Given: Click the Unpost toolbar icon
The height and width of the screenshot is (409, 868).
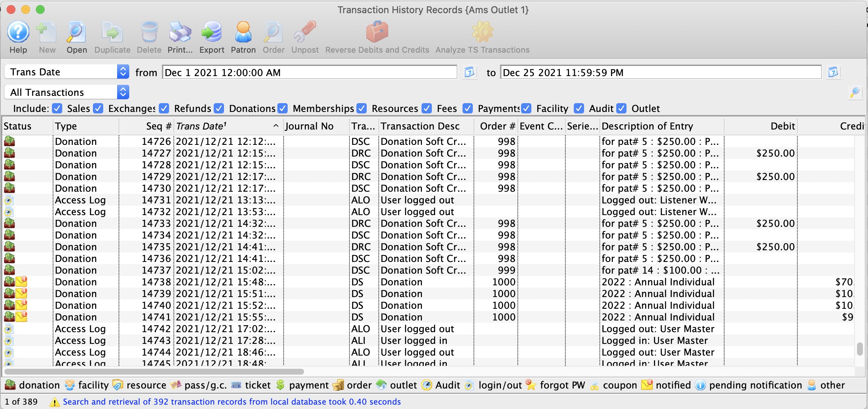Looking at the screenshot, I should 304,37.
